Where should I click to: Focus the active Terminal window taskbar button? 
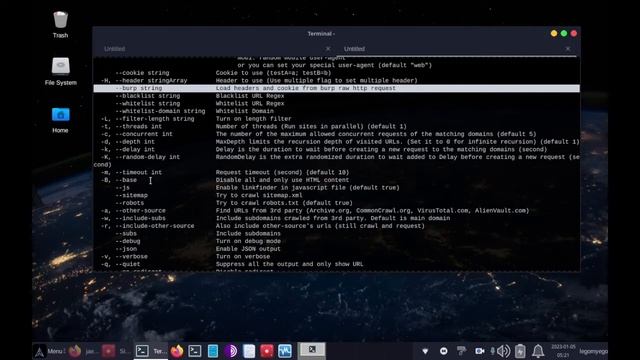click(x=151, y=351)
